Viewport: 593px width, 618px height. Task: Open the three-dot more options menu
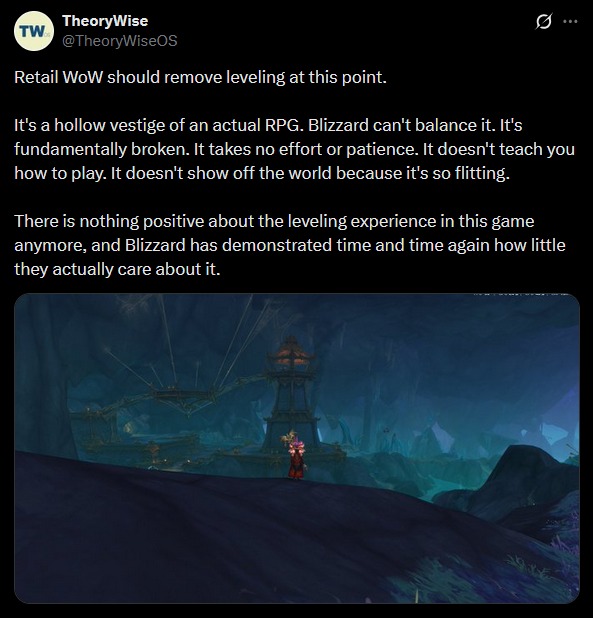(570, 21)
